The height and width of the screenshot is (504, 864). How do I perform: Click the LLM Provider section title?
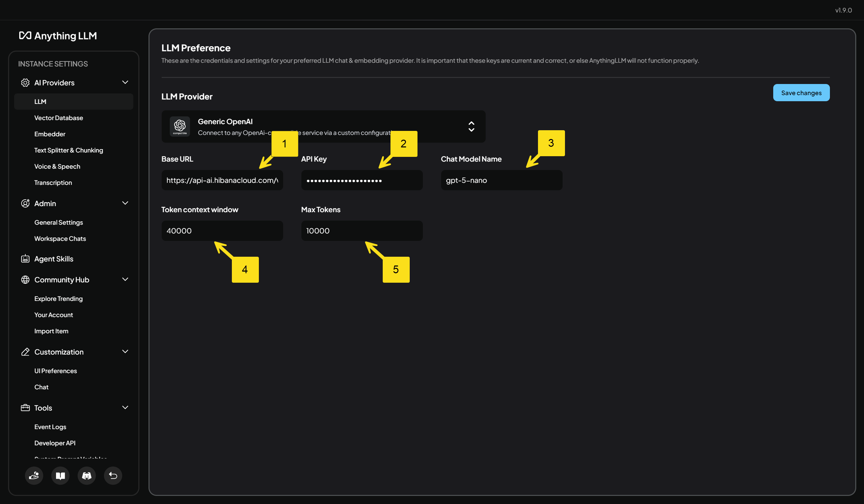pyautogui.click(x=187, y=96)
